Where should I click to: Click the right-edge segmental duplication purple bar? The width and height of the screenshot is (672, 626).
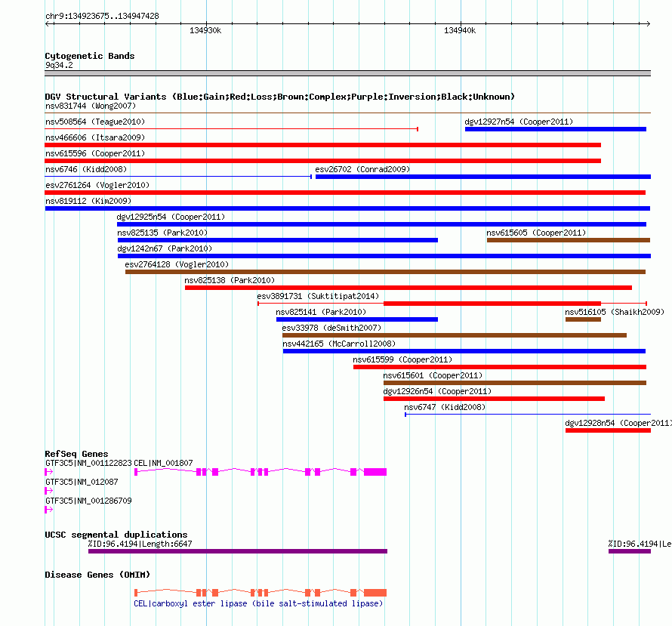point(630,551)
